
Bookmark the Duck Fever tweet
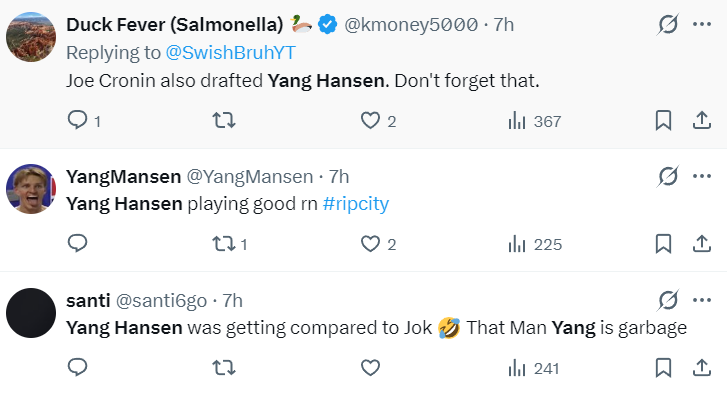click(663, 121)
